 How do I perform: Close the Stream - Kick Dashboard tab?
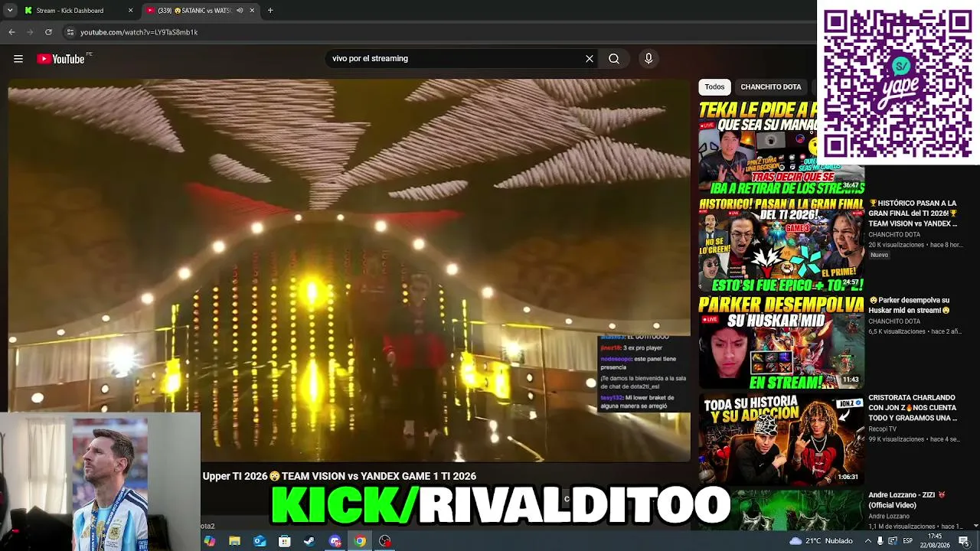(x=130, y=11)
